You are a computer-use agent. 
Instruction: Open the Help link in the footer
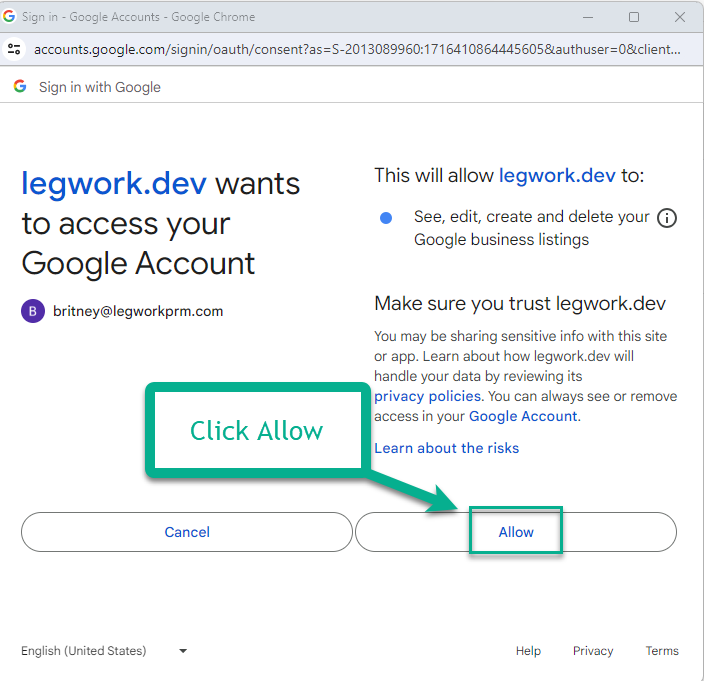tap(528, 651)
